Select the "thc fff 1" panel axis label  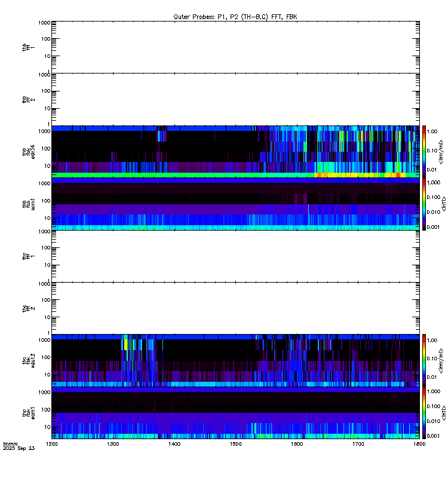(28, 256)
